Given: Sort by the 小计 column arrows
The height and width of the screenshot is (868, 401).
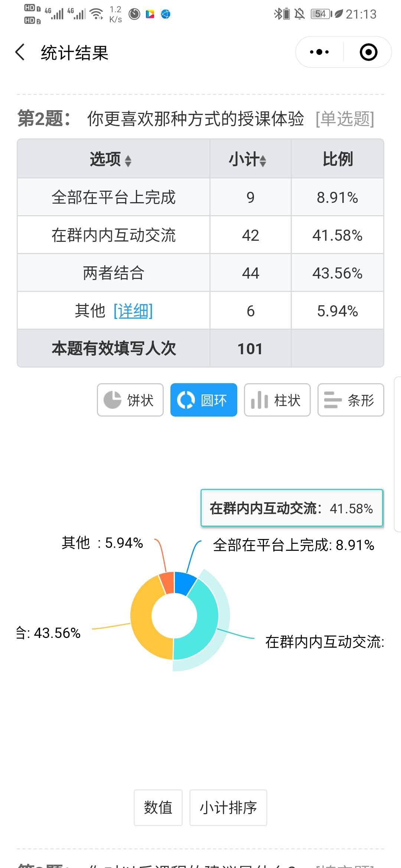Looking at the screenshot, I should (263, 161).
